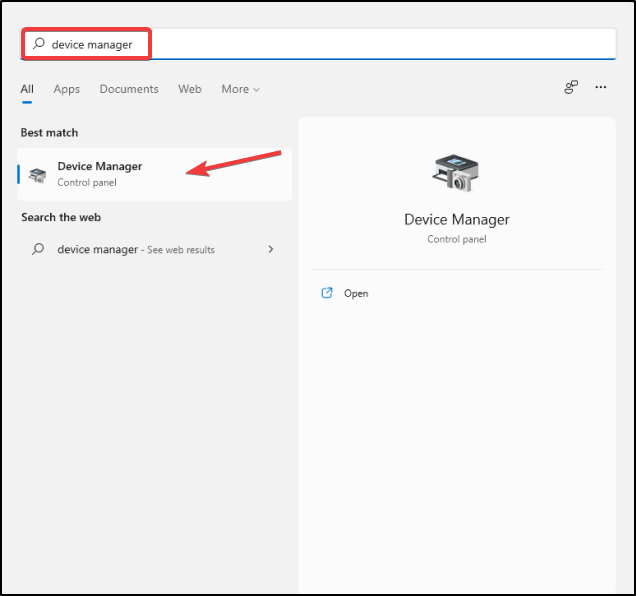Expand web results chevron for device manager
The width and height of the screenshot is (636, 596).
(271, 249)
